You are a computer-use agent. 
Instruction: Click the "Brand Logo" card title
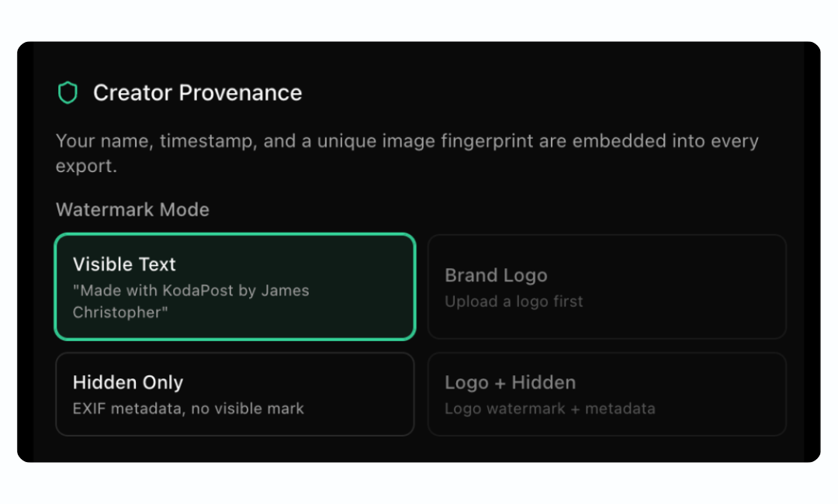496,275
